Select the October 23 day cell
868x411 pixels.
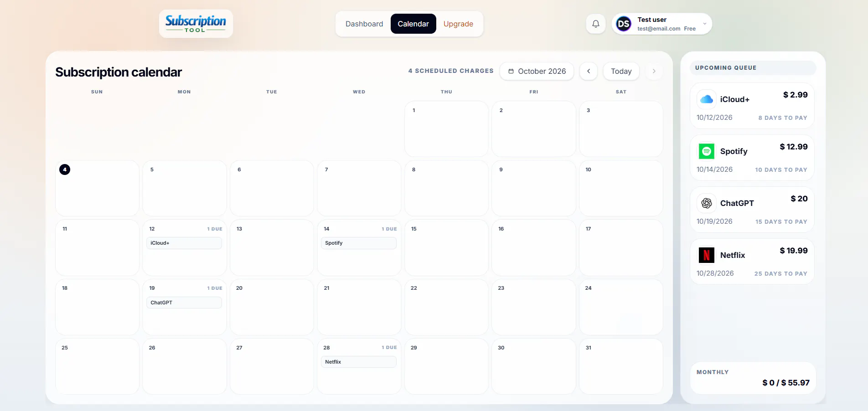534,307
